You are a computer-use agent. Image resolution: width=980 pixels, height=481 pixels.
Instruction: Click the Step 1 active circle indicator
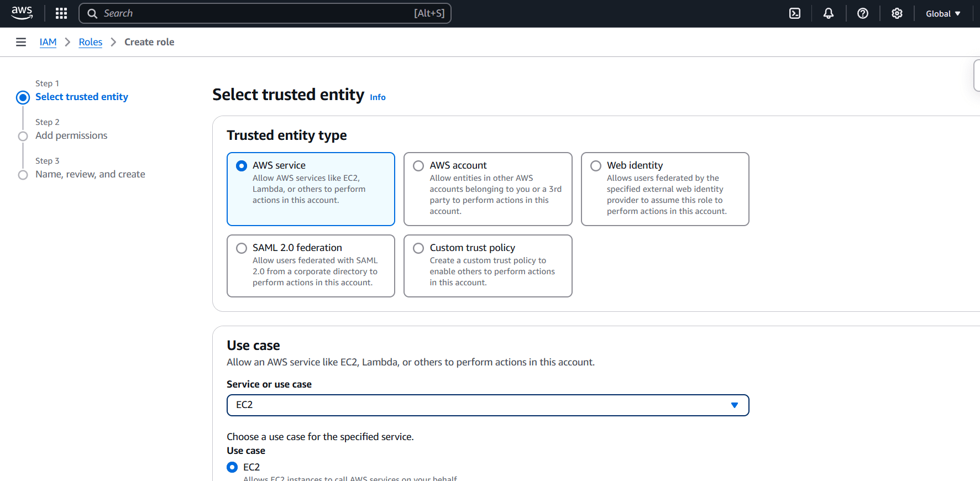23,98
